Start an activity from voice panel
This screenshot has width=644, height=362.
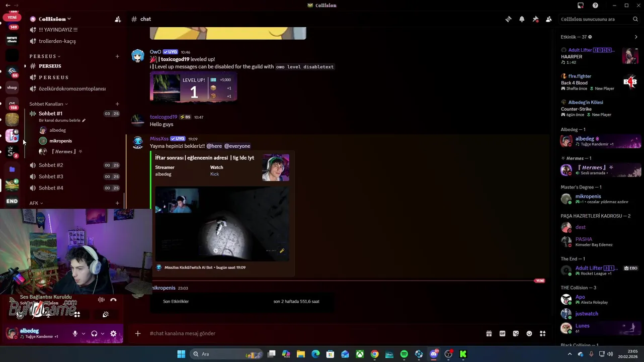point(77,314)
